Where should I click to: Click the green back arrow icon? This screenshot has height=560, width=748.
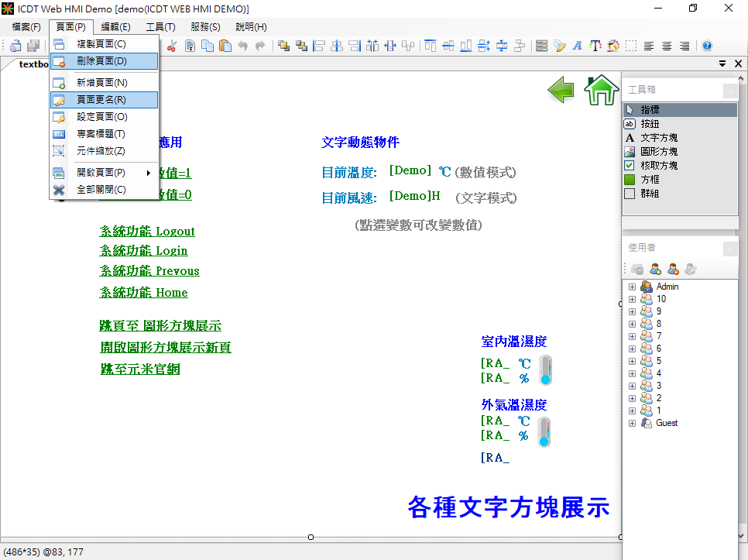pyautogui.click(x=561, y=90)
